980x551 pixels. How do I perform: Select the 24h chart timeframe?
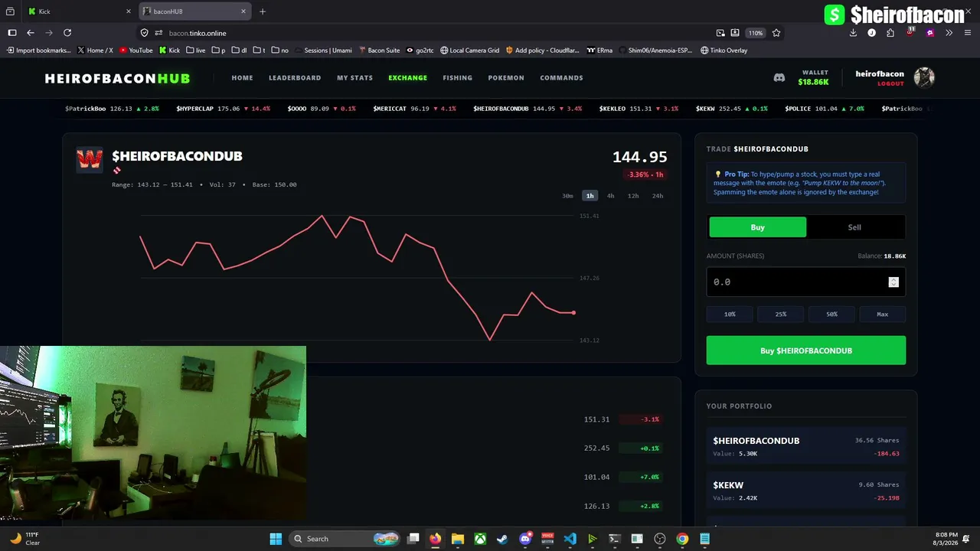click(658, 196)
